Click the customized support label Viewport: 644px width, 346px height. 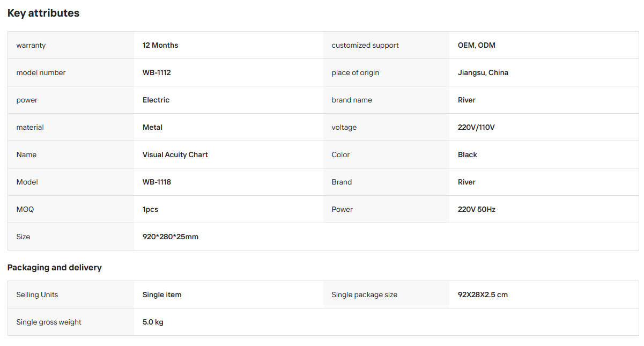point(365,45)
